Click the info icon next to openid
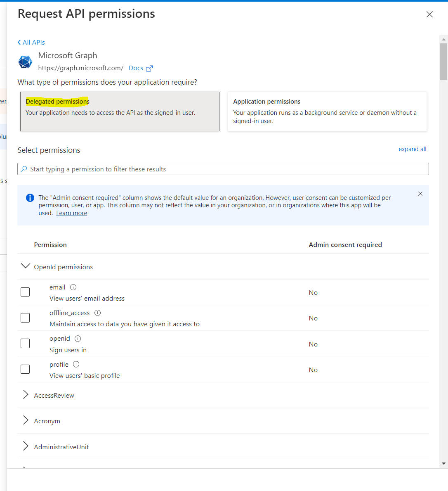Viewport: 448px width, 491px height. click(78, 339)
